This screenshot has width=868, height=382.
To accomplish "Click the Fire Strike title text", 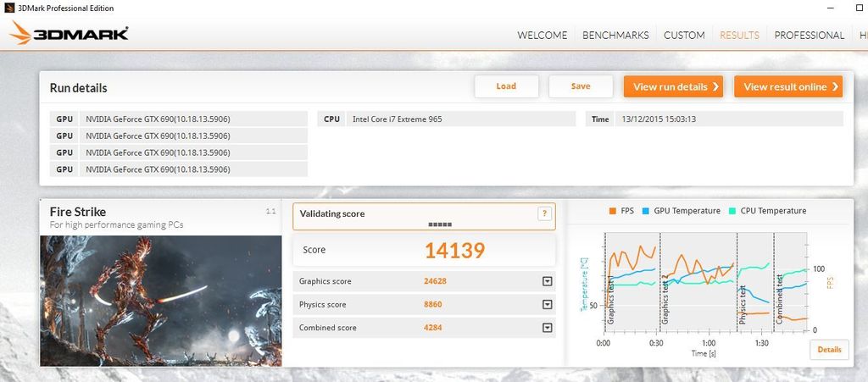I will (x=77, y=212).
